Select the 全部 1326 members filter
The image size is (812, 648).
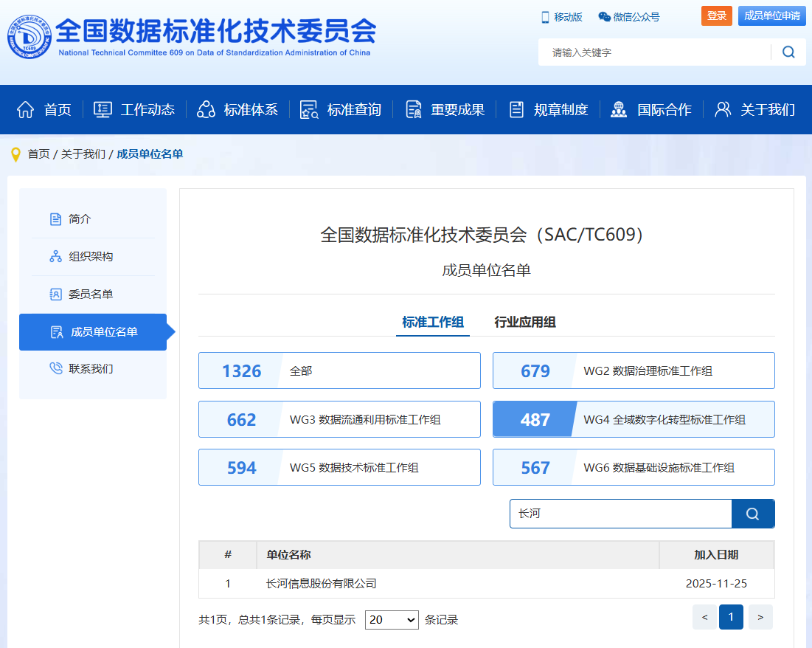click(339, 370)
